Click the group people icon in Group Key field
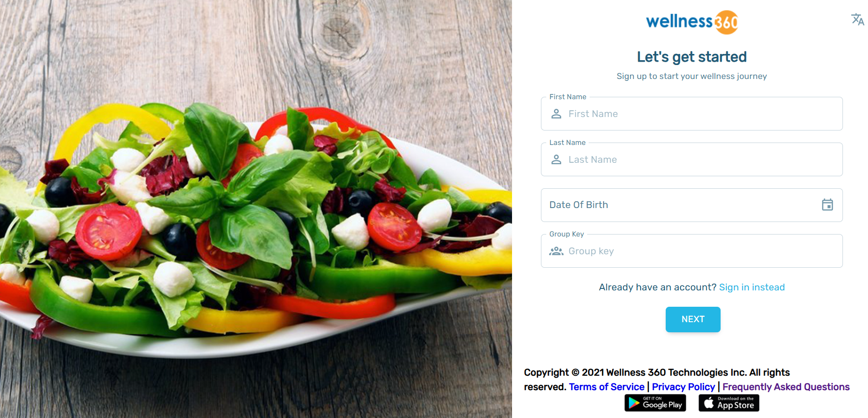 pos(556,251)
